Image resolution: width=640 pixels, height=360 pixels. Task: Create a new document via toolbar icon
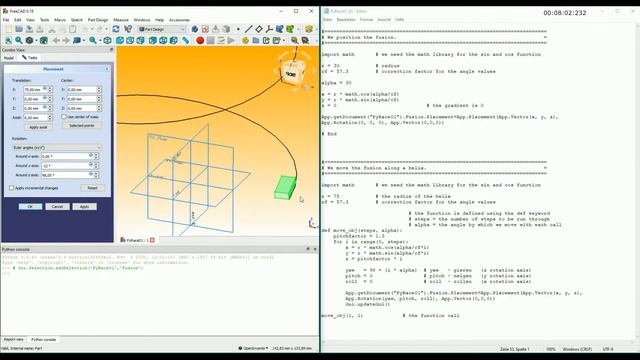[x=9, y=29]
